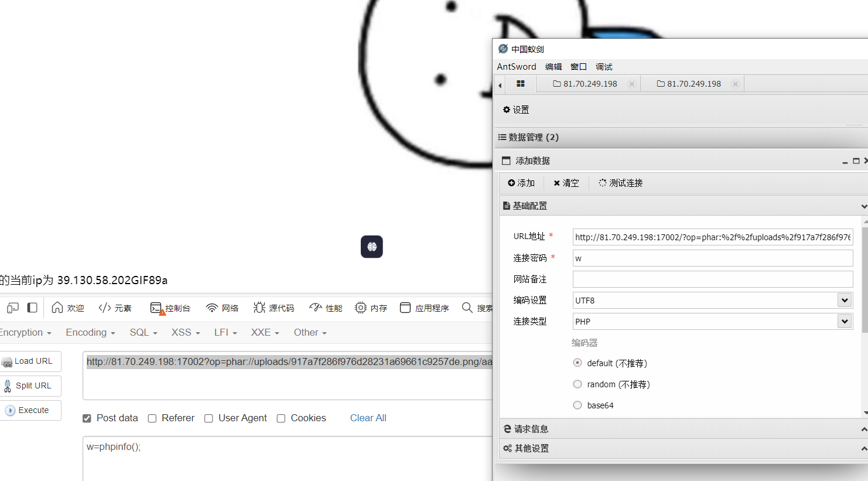The width and height of the screenshot is (868, 481).
Task: Select the default (不推荐) encoder radio
Action: (577, 363)
